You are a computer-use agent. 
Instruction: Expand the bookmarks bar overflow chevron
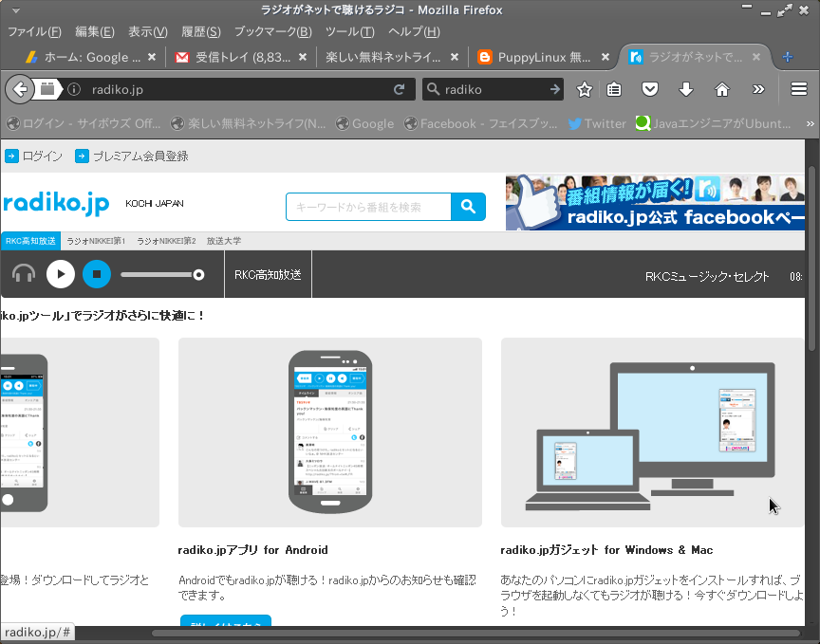coord(810,122)
